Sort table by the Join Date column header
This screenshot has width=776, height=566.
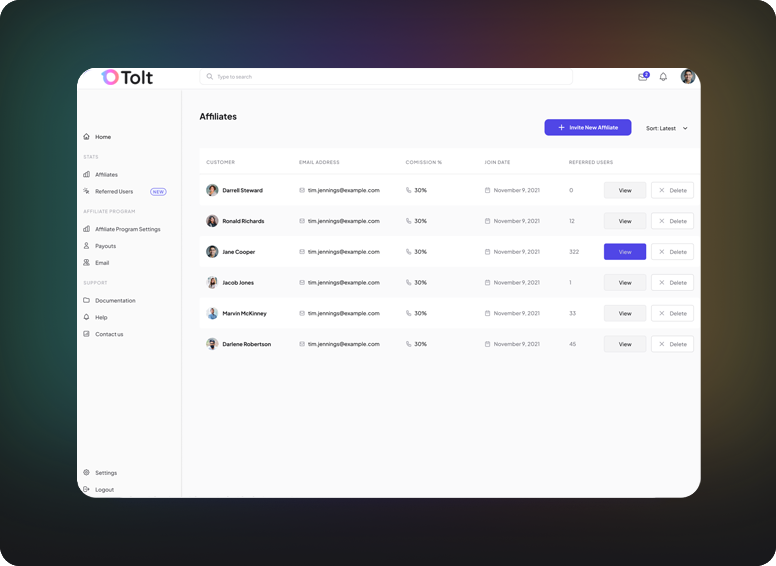pyautogui.click(x=497, y=162)
